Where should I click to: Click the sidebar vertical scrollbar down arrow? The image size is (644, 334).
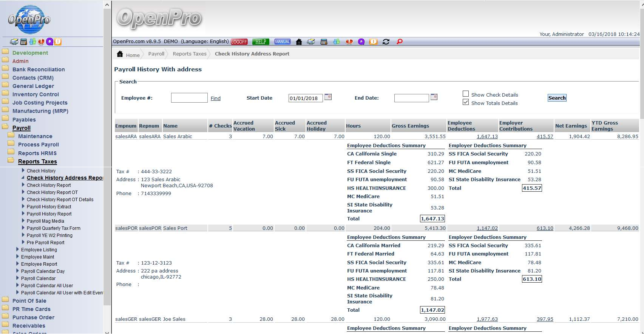(x=107, y=332)
